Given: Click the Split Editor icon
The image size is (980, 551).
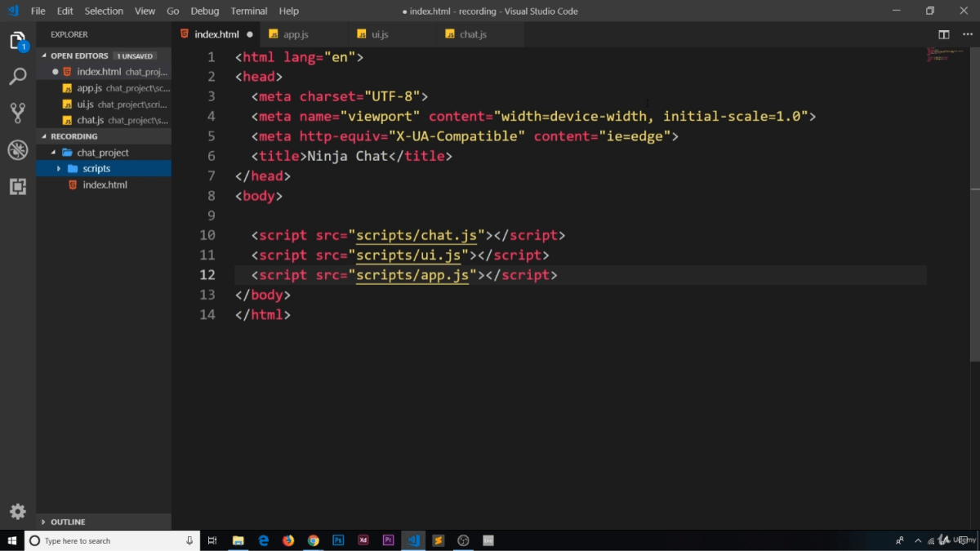Looking at the screenshot, I should click(943, 34).
